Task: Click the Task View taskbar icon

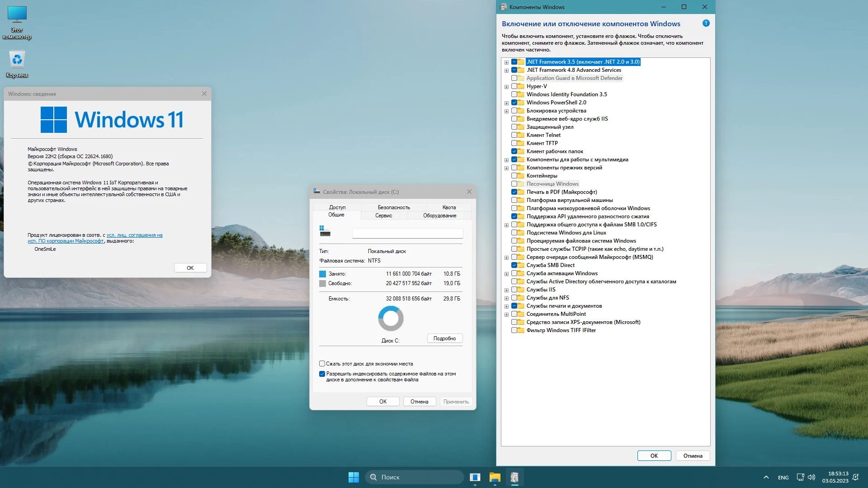Action: pos(475,477)
